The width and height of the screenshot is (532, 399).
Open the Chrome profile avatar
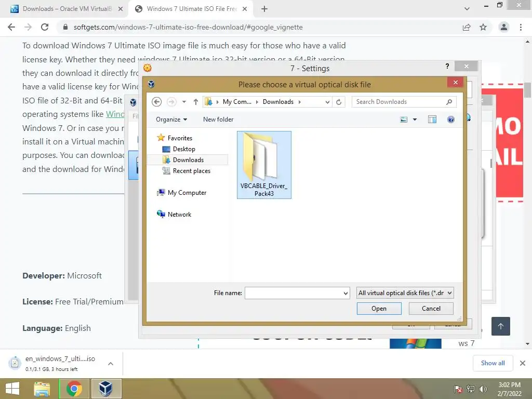pyautogui.click(x=504, y=27)
